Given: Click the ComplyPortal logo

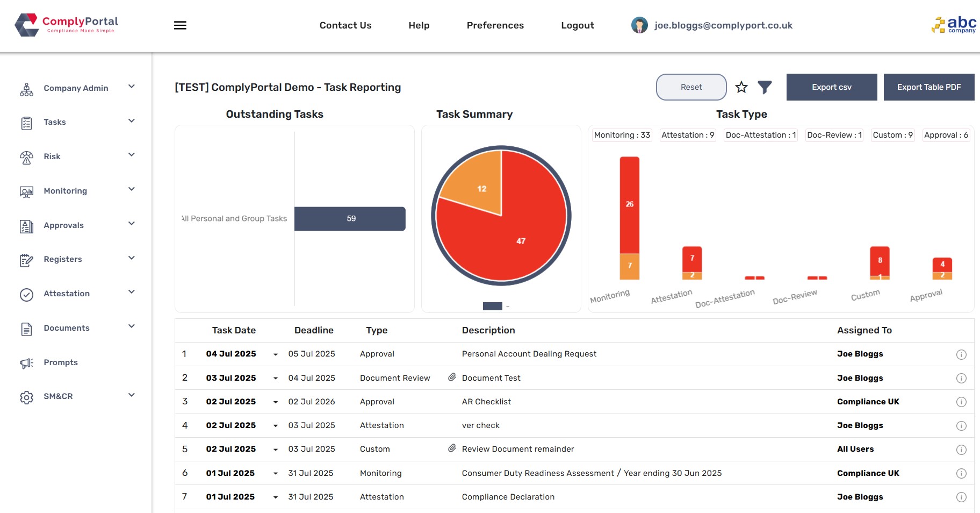Looking at the screenshot, I should pos(67,25).
